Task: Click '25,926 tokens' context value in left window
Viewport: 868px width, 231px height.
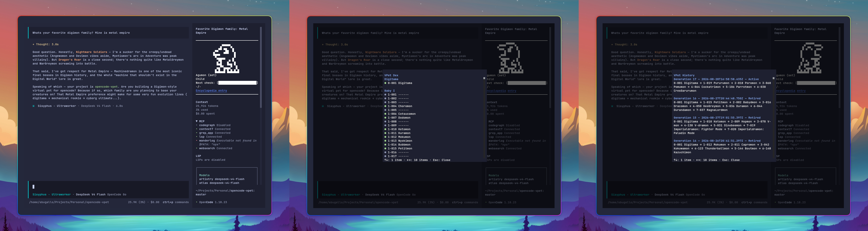Action: point(207,106)
